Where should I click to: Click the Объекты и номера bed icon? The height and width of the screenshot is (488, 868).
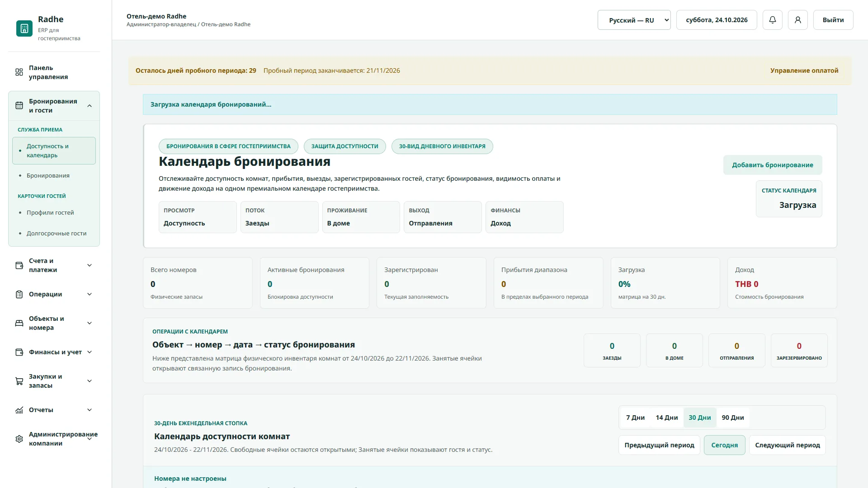tap(19, 323)
